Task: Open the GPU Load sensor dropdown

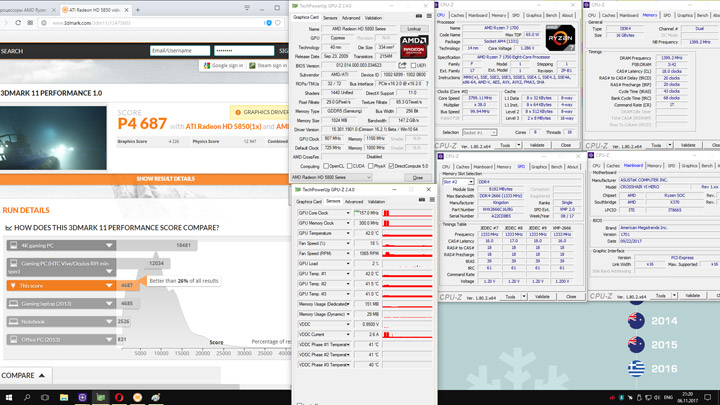Action: click(348, 264)
